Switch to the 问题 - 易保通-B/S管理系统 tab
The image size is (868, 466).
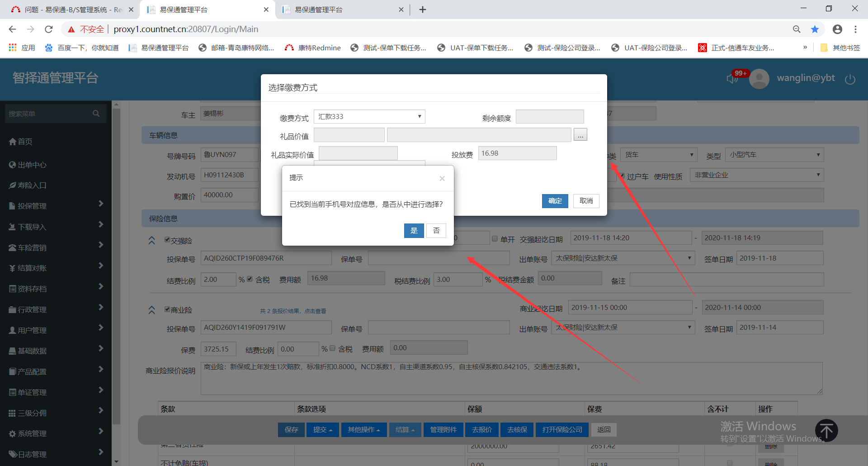coord(73,10)
